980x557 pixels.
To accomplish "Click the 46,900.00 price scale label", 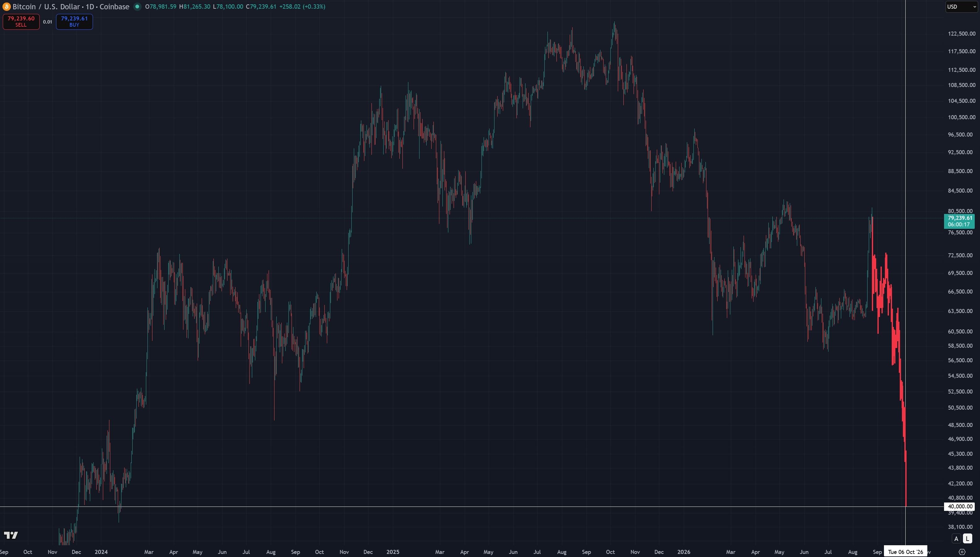I will click(960, 439).
